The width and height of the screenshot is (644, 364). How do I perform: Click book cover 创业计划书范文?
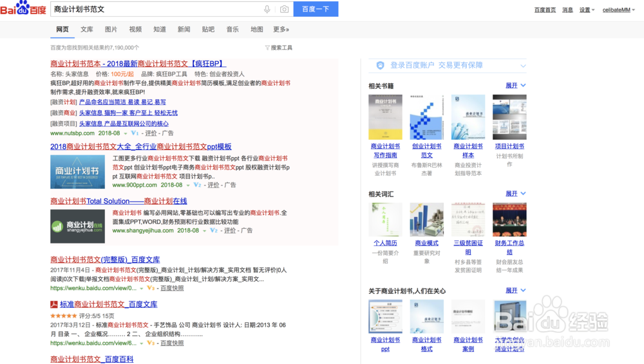(x=427, y=117)
